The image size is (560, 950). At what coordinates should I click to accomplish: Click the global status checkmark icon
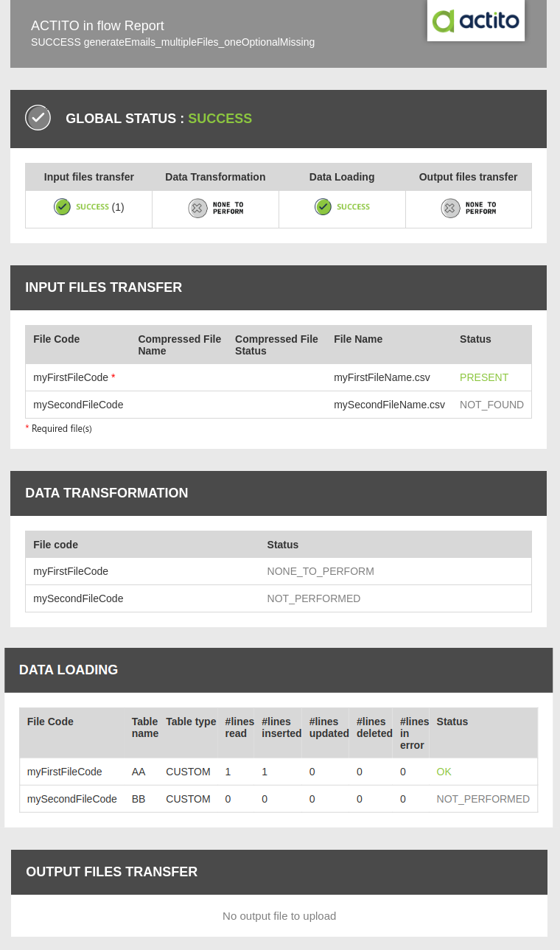click(38, 118)
